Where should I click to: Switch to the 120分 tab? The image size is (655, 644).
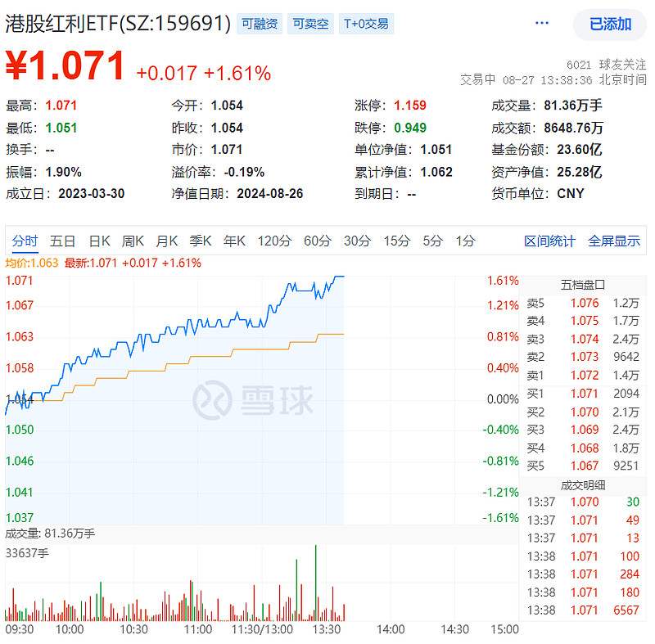(274, 241)
